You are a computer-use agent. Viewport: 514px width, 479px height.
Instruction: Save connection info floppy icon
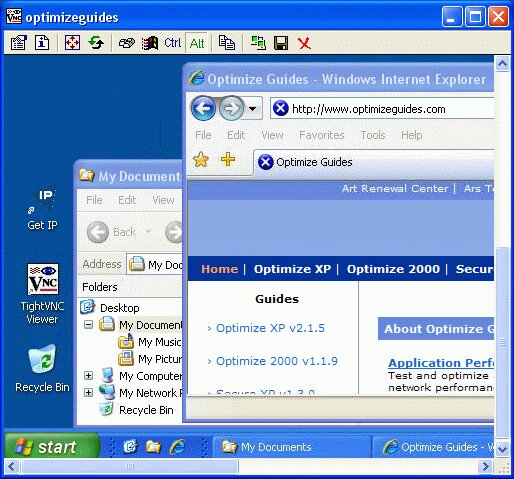coord(281,43)
